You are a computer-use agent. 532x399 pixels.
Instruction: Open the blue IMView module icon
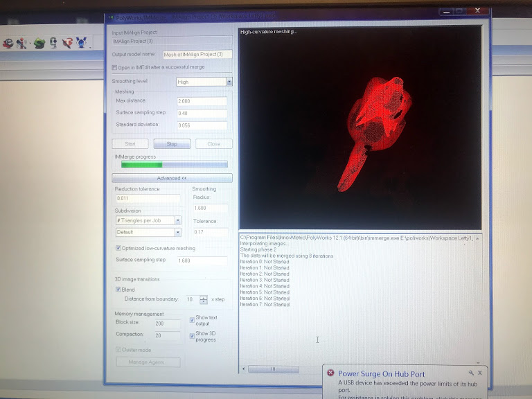82,42
